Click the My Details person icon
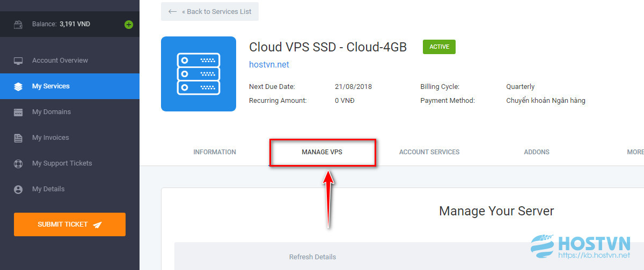The image size is (644, 270). pyautogui.click(x=18, y=189)
